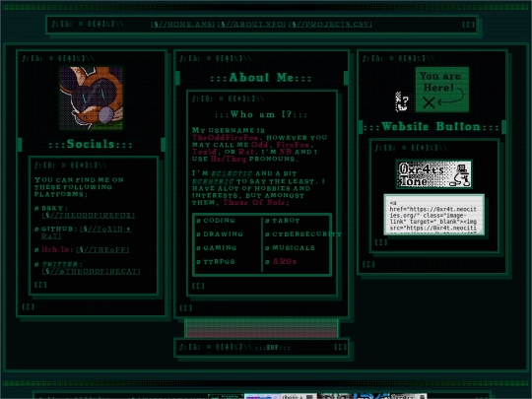532x399 pixels.
Task: Click the red ARGs hobby entry
Action: (x=285, y=262)
